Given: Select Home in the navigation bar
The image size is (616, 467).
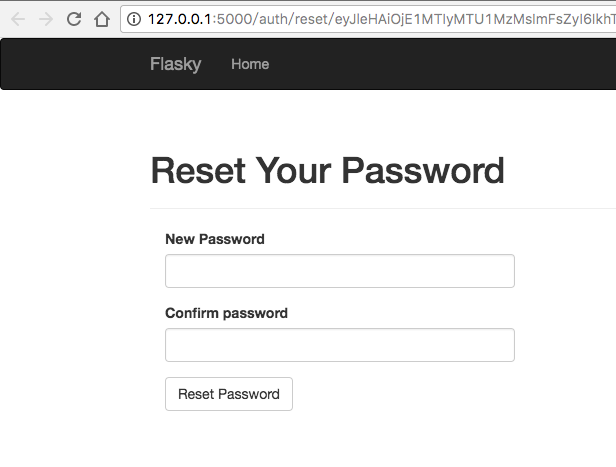Looking at the screenshot, I should pyautogui.click(x=250, y=64).
